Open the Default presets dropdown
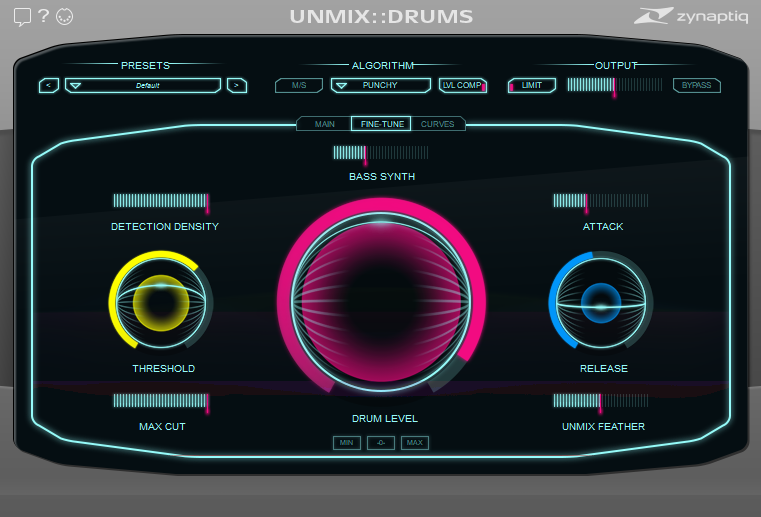Viewport: 761px width, 517px height. (143, 85)
